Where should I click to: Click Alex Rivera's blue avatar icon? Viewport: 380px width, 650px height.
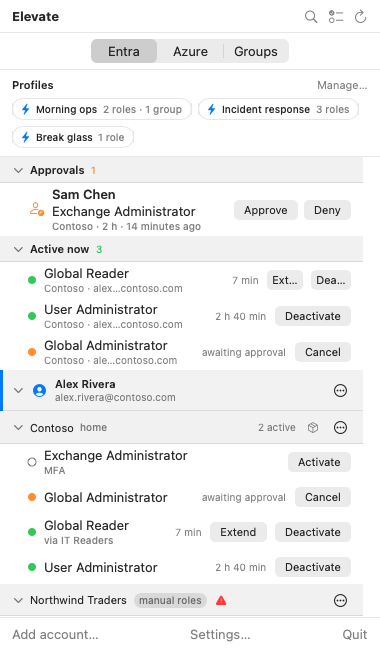pyautogui.click(x=39, y=390)
